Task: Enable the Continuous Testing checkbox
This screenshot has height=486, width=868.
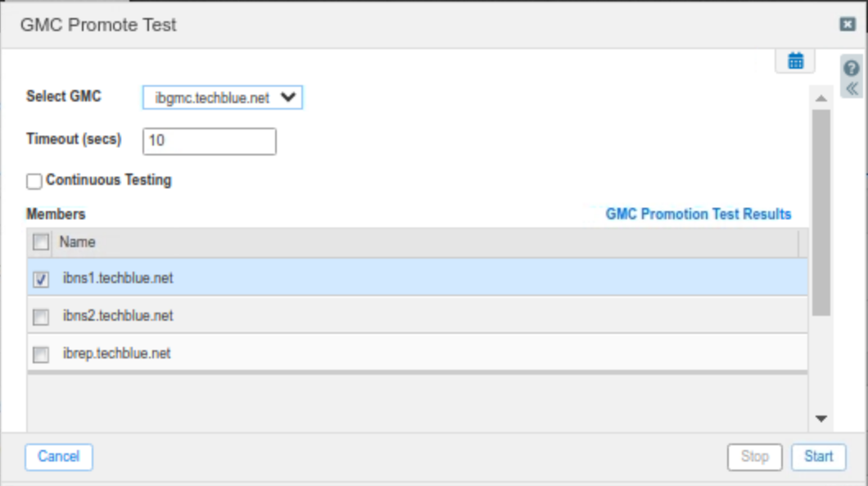Action: click(x=34, y=181)
